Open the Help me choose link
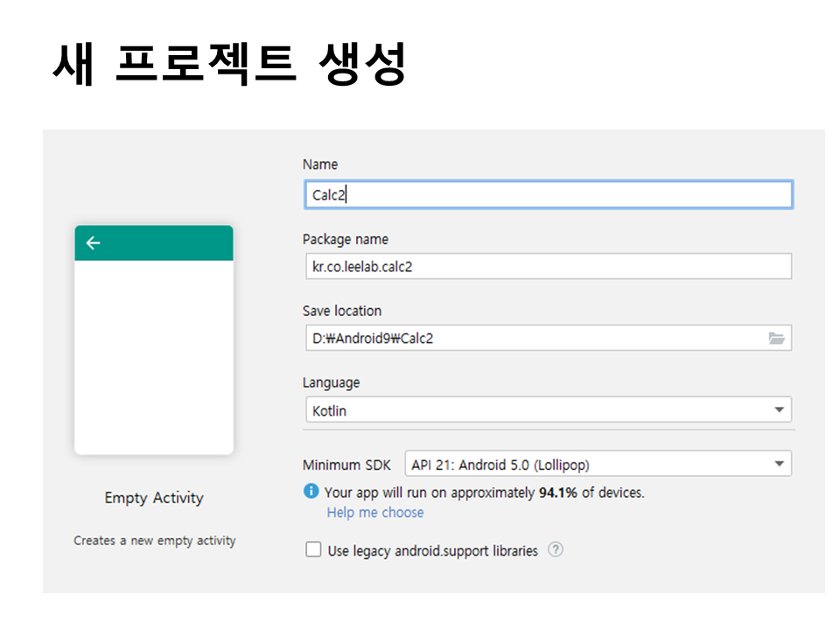The image size is (840, 630). (375, 513)
